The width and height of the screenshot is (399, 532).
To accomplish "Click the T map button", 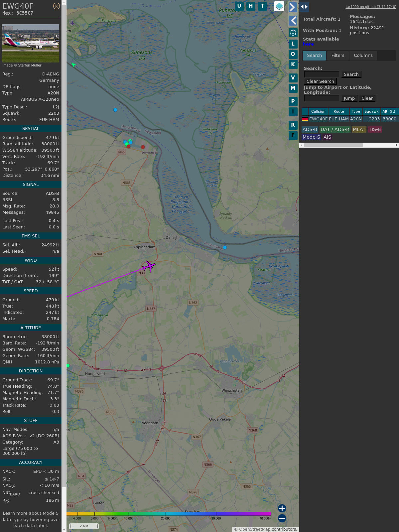I will pos(263,6).
